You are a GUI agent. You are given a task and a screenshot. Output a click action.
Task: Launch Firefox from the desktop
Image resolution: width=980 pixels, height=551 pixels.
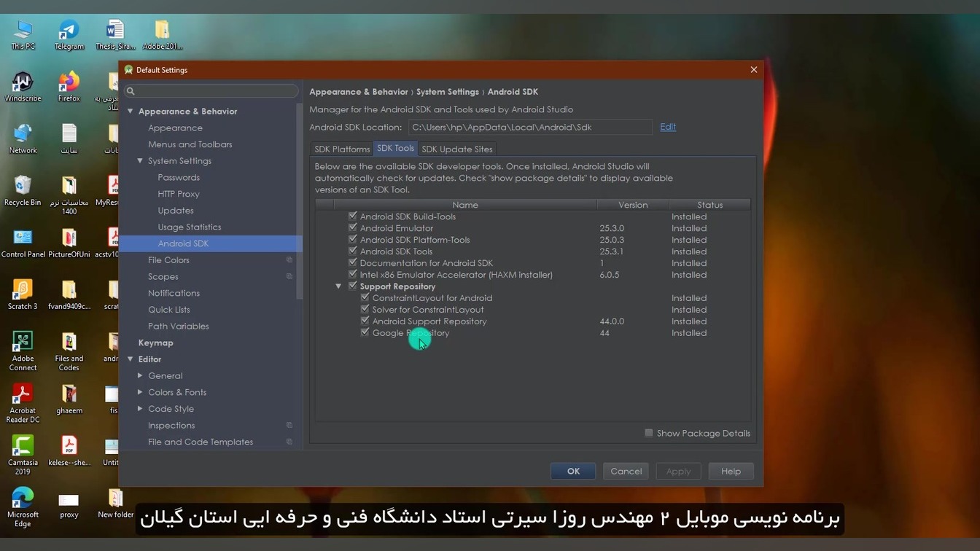point(69,87)
